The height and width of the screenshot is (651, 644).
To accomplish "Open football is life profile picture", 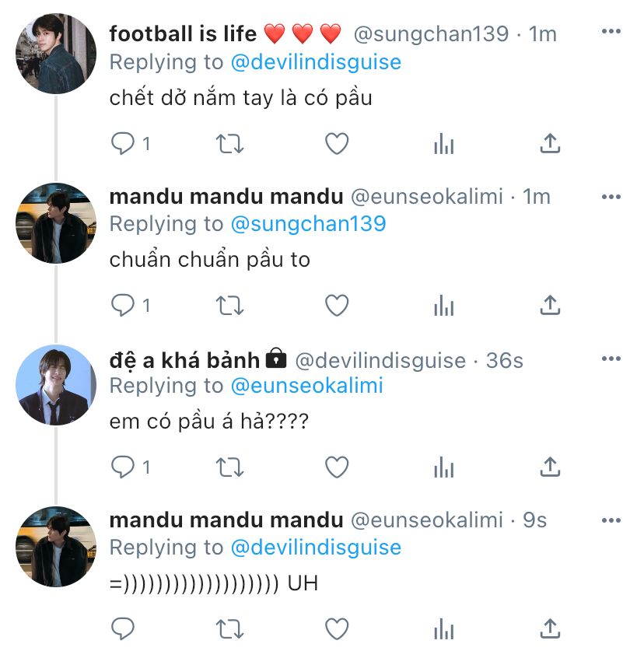I will point(56,54).
